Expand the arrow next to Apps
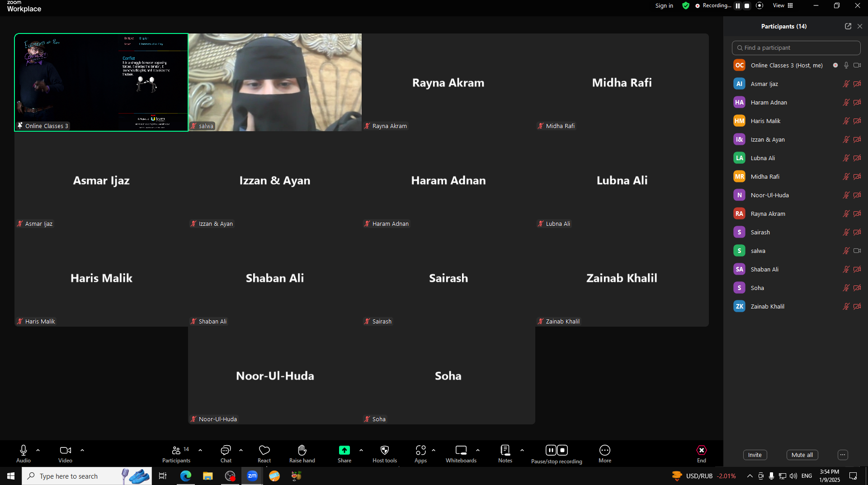 434,450
